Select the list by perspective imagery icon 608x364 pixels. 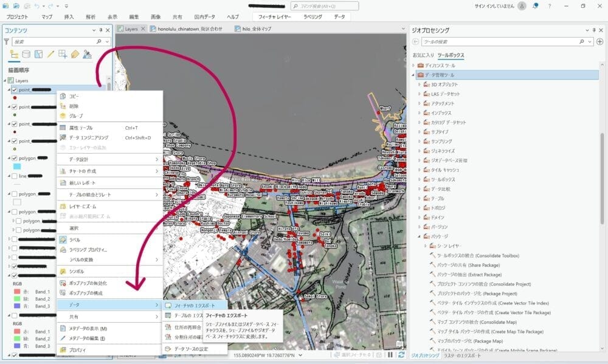click(87, 54)
